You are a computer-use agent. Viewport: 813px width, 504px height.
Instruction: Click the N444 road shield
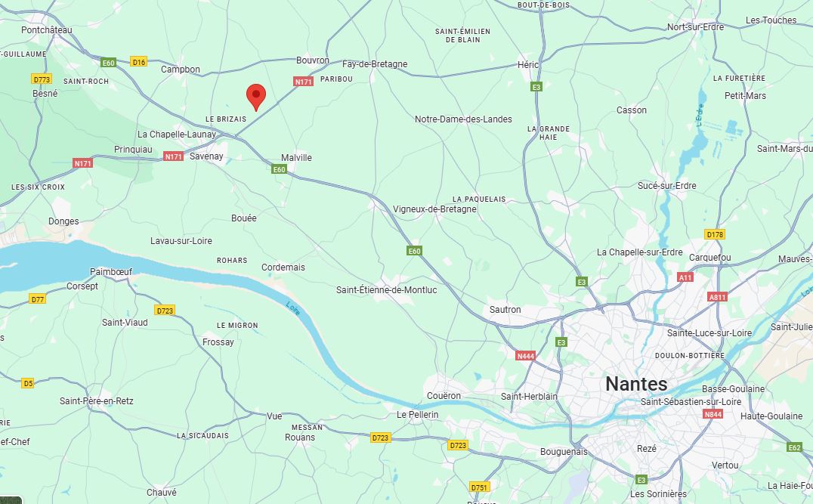tap(525, 356)
